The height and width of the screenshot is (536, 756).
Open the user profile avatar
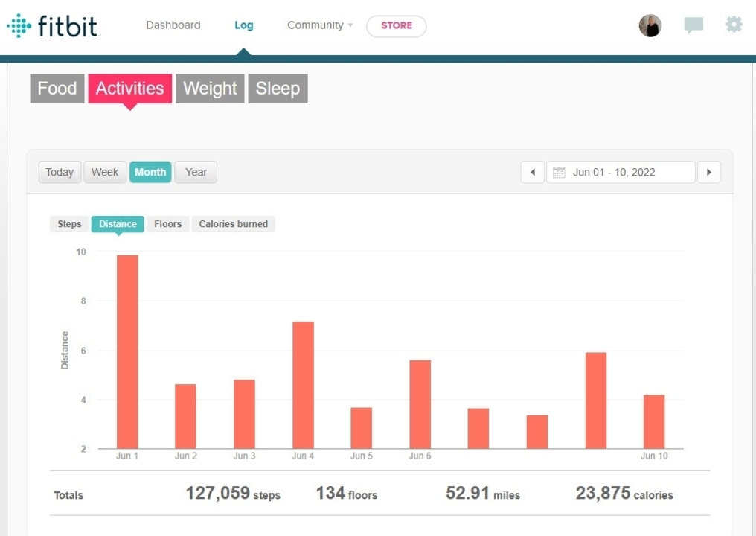(650, 26)
